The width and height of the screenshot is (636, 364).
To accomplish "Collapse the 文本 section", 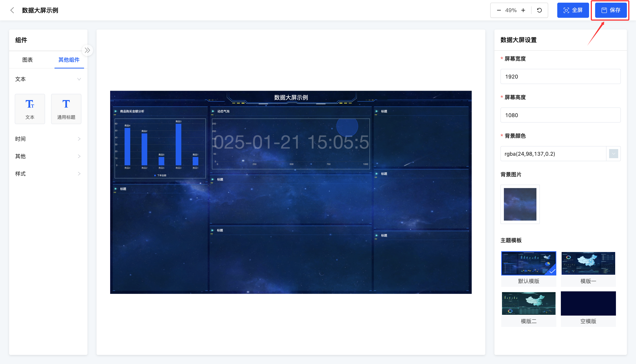I will [79, 79].
